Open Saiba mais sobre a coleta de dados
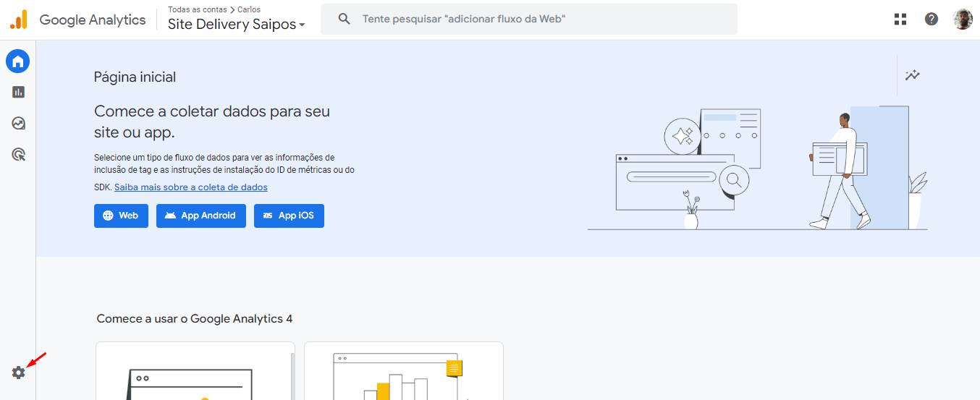The width and height of the screenshot is (980, 400). (191, 187)
